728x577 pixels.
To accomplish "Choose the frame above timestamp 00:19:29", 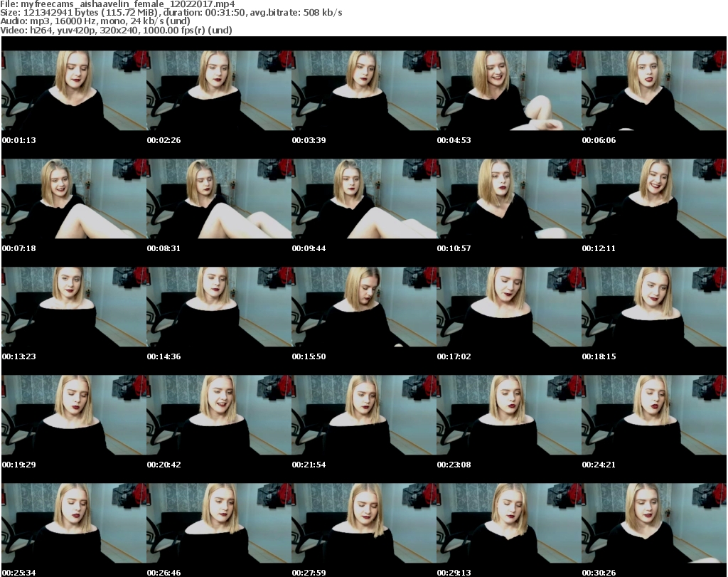I will (x=74, y=415).
